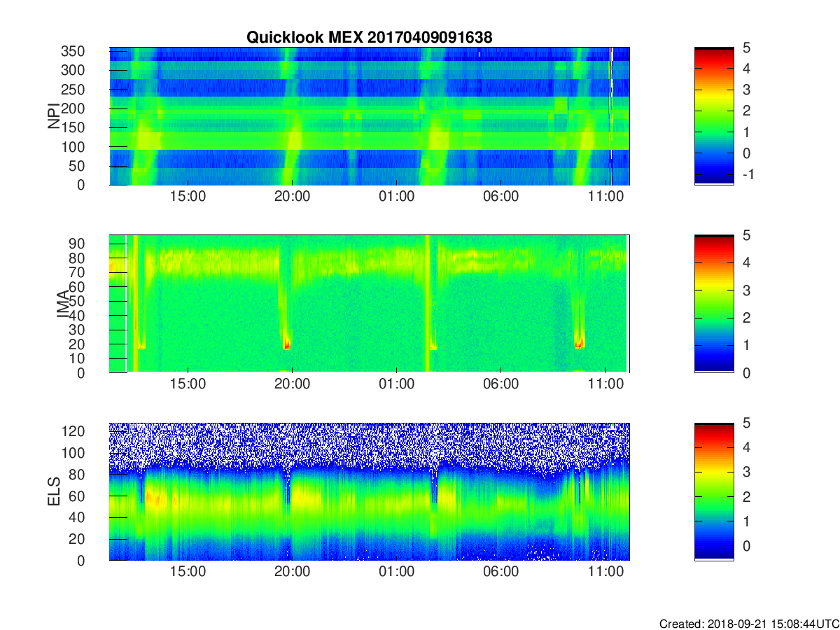Select the IMA axis label
Screen dimensions: 840x630
click(x=62, y=303)
